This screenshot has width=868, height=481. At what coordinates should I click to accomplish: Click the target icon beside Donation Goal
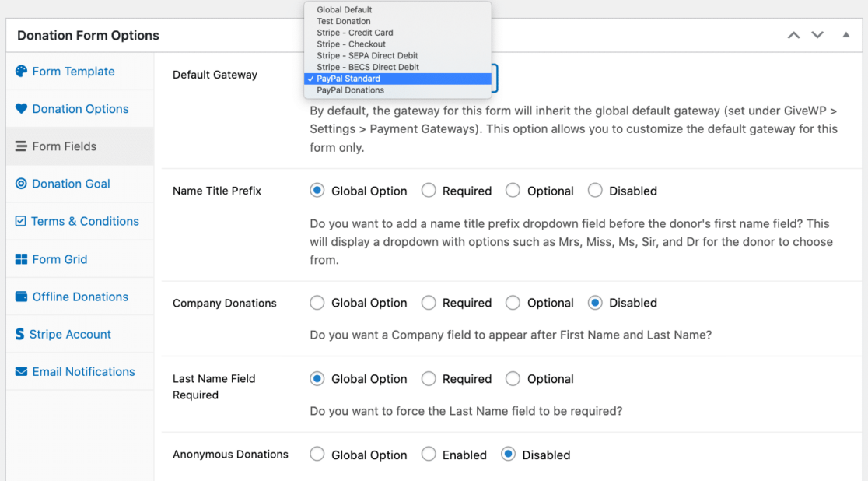tap(21, 184)
